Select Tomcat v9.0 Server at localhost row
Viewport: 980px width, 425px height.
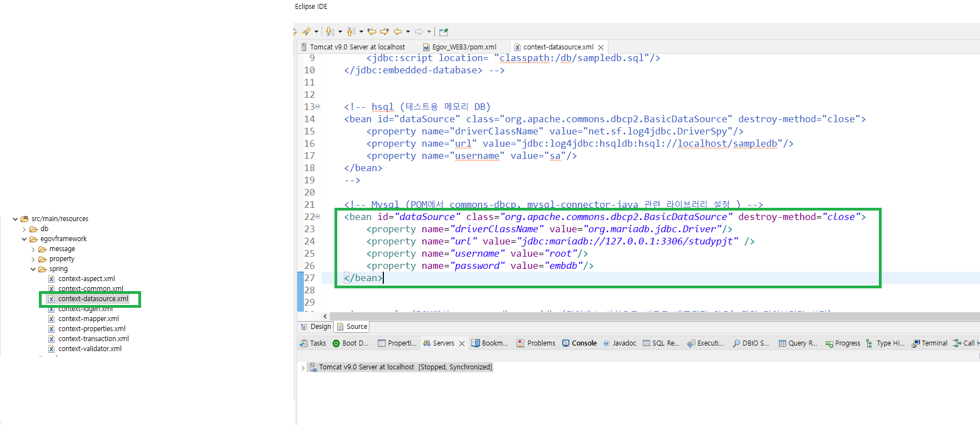401,367
